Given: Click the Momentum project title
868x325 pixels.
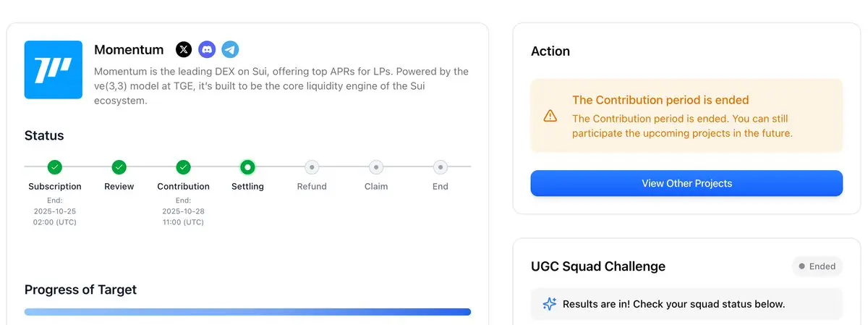Looking at the screenshot, I should [x=129, y=50].
